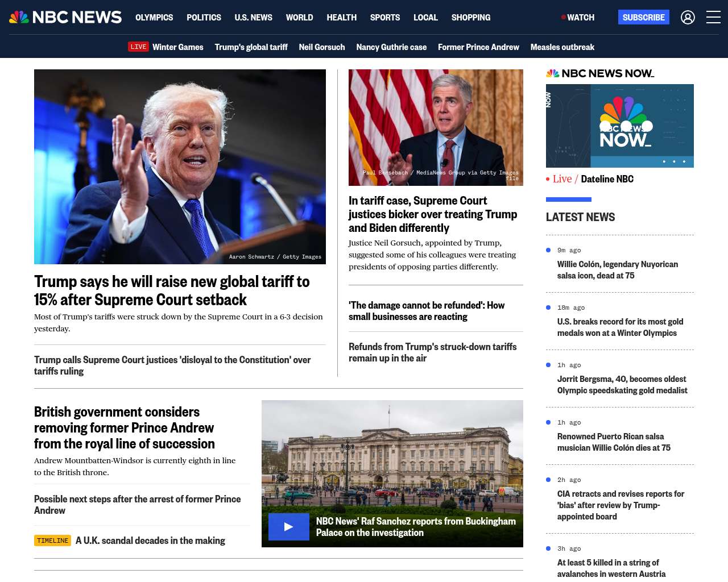728x582 pixels.
Task: Click the NBC News peacock logo
Action: coord(65,17)
